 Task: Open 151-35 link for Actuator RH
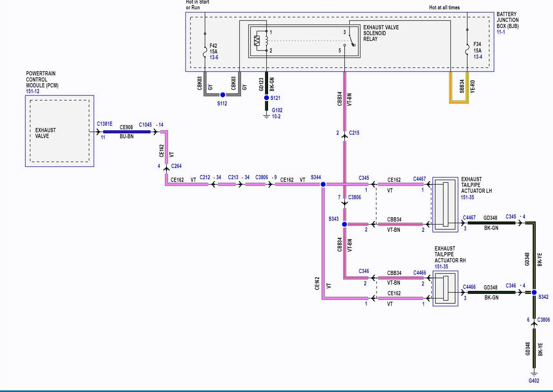point(441,267)
